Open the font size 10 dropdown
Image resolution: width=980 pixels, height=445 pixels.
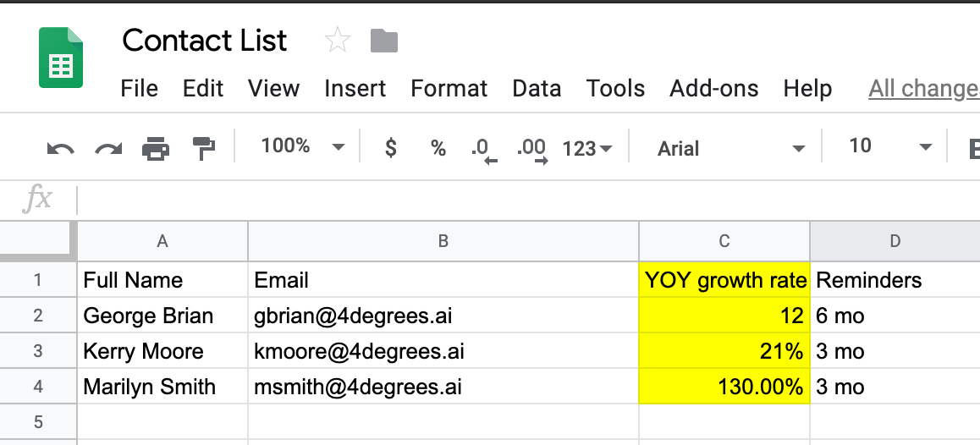pyautogui.click(x=889, y=147)
